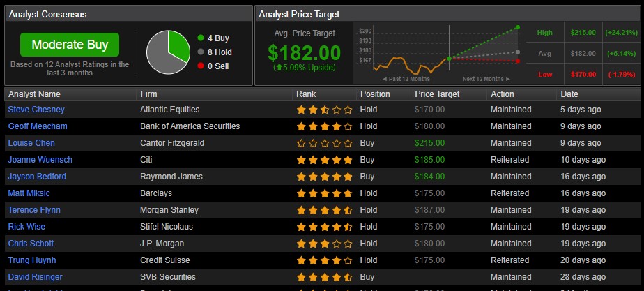Click the +24.21% high upside value

pos(621,33)
